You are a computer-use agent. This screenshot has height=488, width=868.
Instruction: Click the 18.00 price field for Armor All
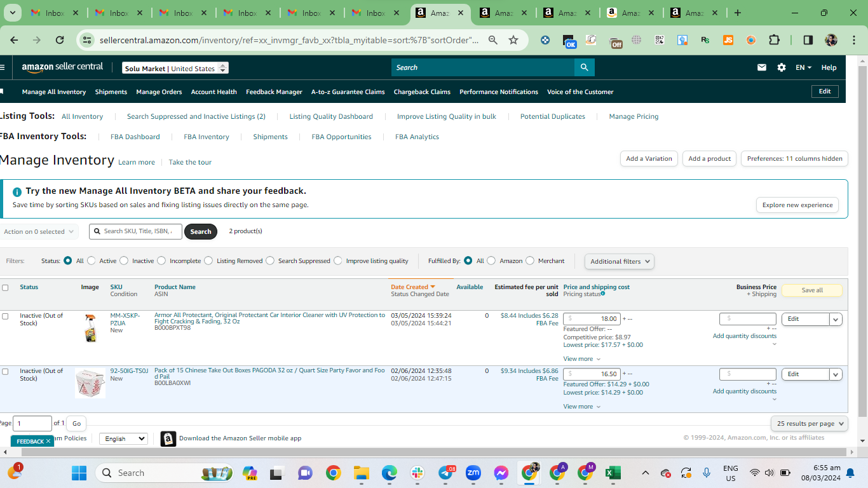[x=592, y=319]
